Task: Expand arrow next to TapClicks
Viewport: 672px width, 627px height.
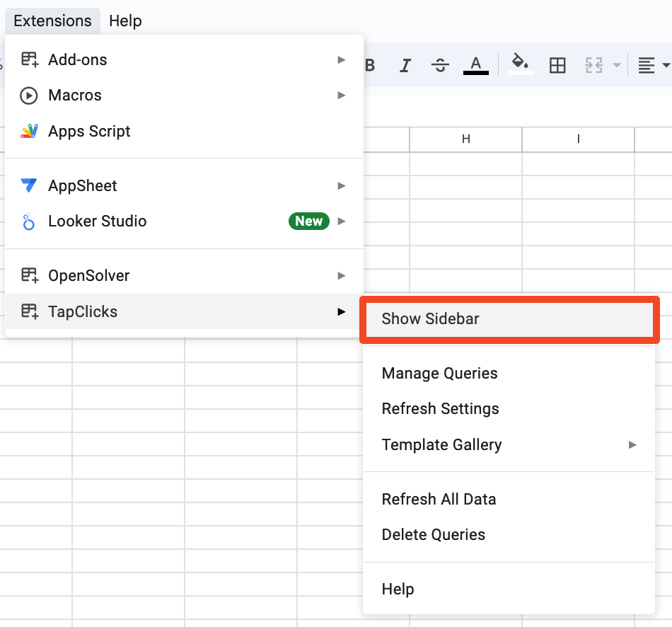Action: pyautogui.click(x=341, y=311)
